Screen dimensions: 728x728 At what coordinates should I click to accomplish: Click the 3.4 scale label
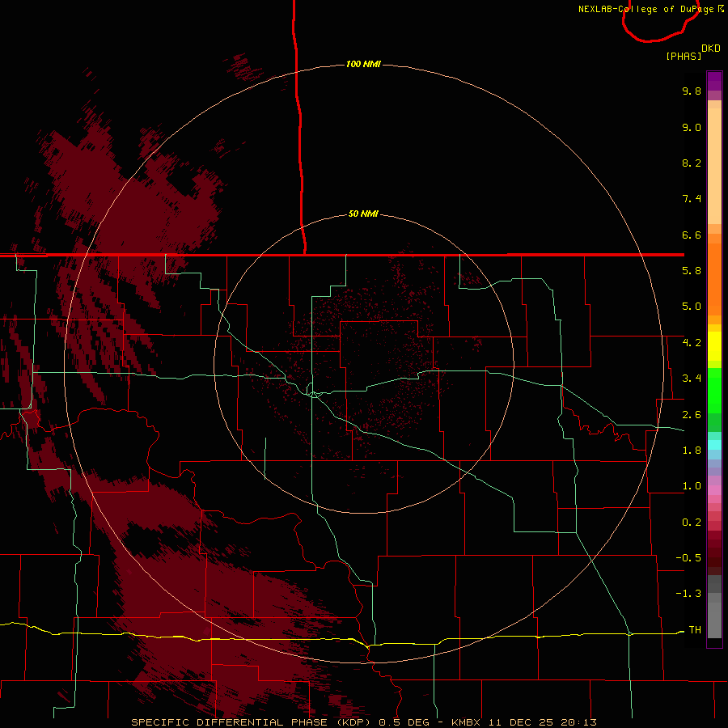pos(692,379)
